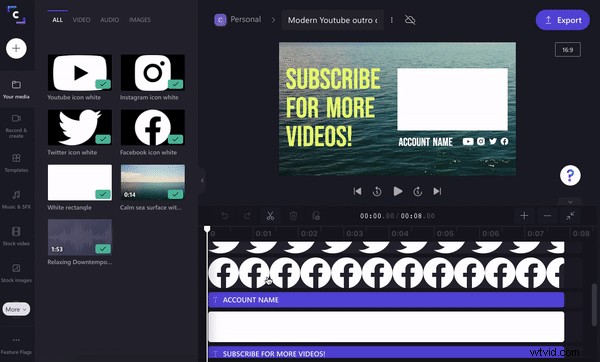Click SUBSCRIBE FOR MORE VIDEOS preview text

coord(333,108)
